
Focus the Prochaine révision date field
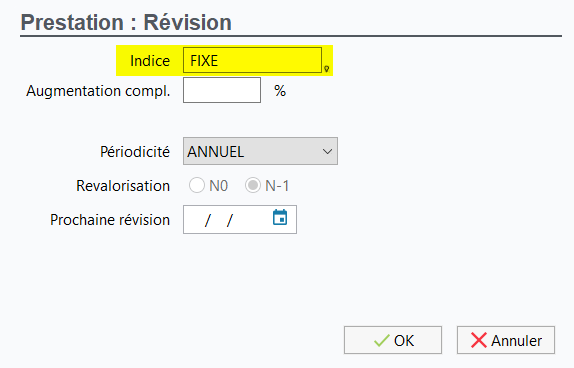point(240,220)
